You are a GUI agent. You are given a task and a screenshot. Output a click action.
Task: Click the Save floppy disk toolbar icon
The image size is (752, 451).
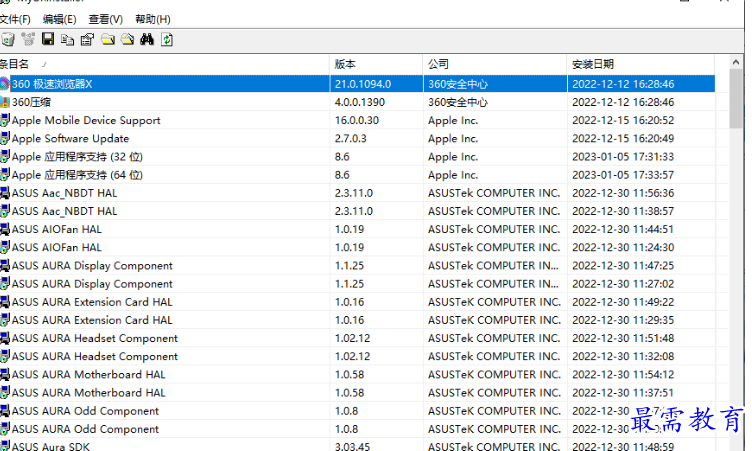(48, 39)
